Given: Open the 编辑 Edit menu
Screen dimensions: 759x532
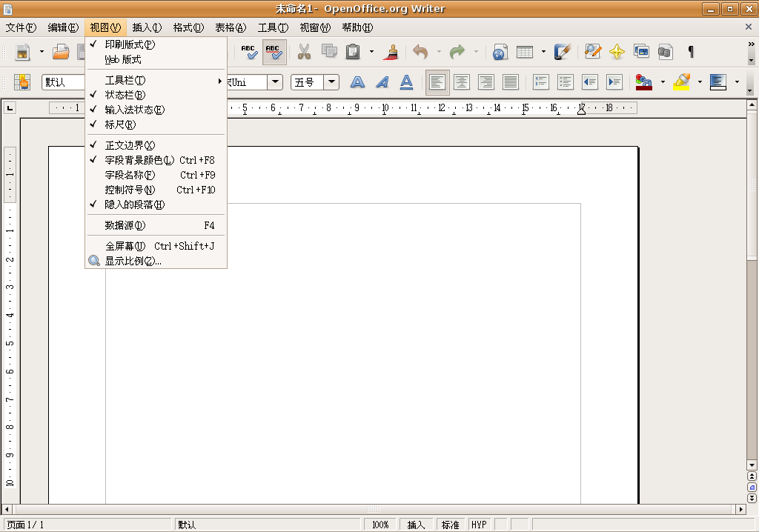Looking at the screenshot, I should coord(63,27).
